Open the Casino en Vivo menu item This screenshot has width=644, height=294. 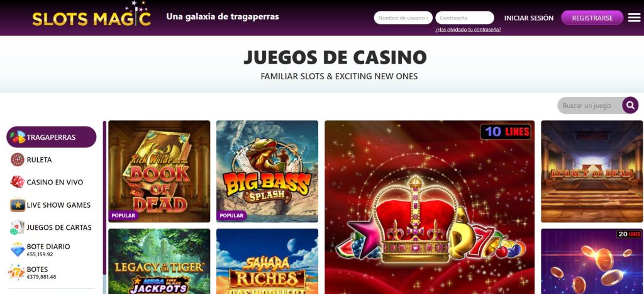[55, 182]
